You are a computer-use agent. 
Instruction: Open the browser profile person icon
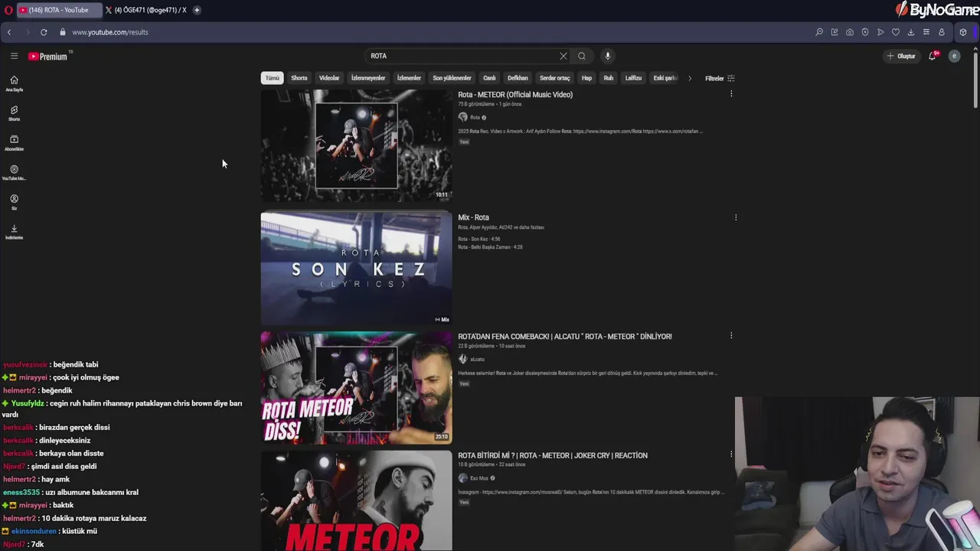point(942,32)
